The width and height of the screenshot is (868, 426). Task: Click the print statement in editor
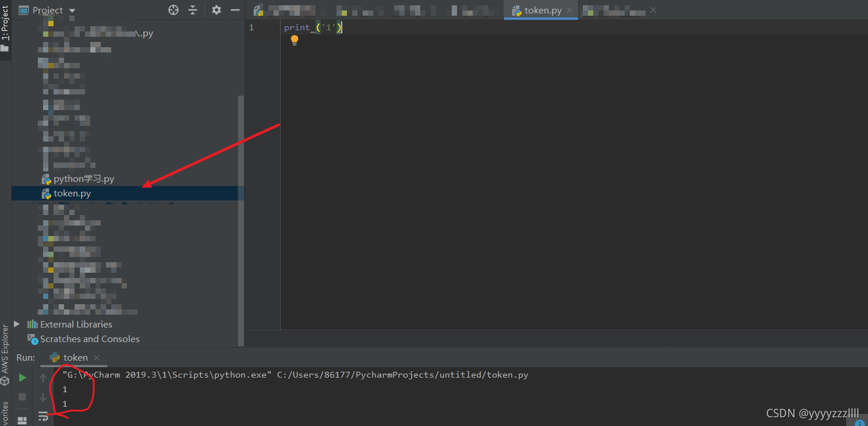pos(313,27)
